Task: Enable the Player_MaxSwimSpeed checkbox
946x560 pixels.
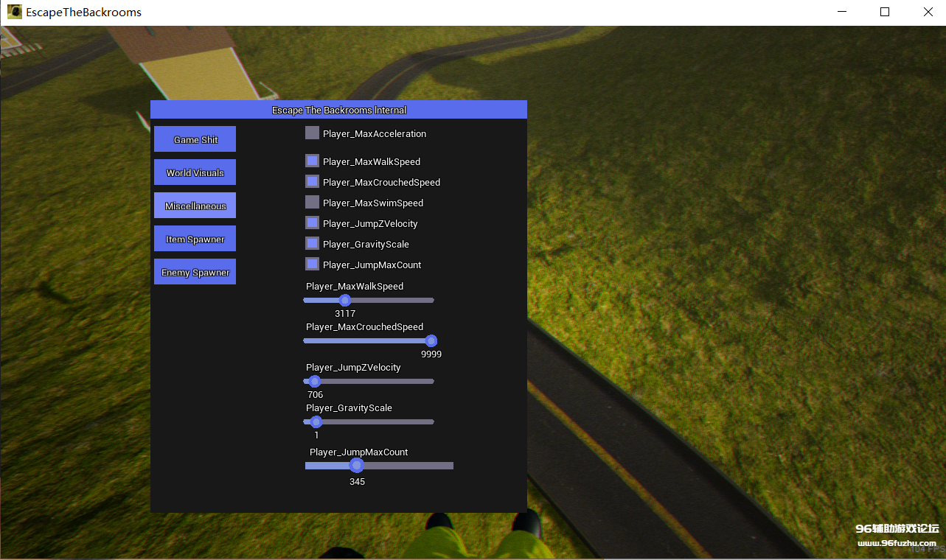Action: pos(312,202)
